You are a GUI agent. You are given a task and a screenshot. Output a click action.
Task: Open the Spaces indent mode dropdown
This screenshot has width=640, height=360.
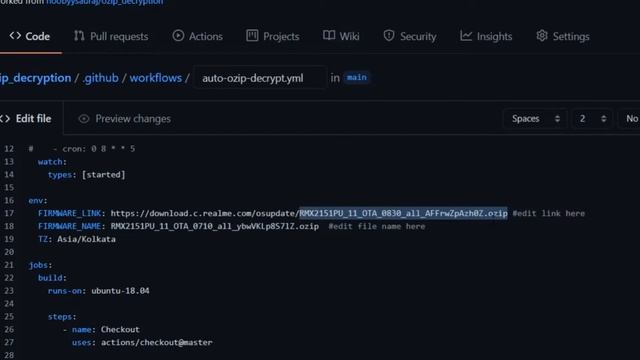point(535,119)
